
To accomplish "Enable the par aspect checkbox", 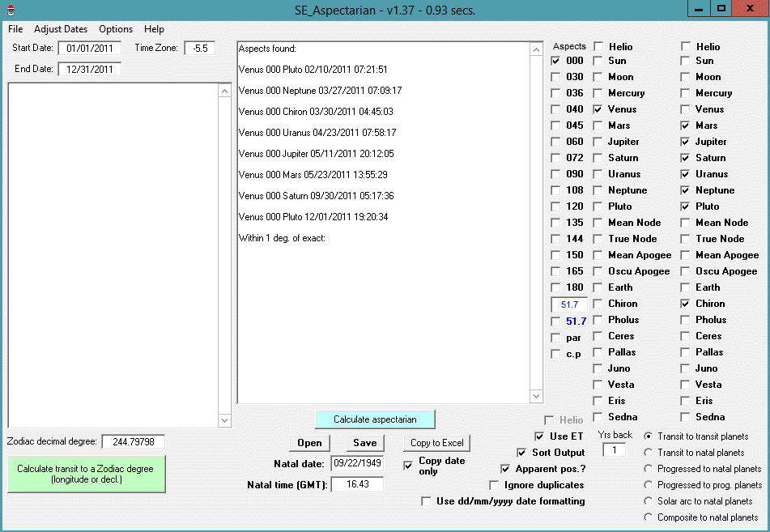I will [555, 338].
